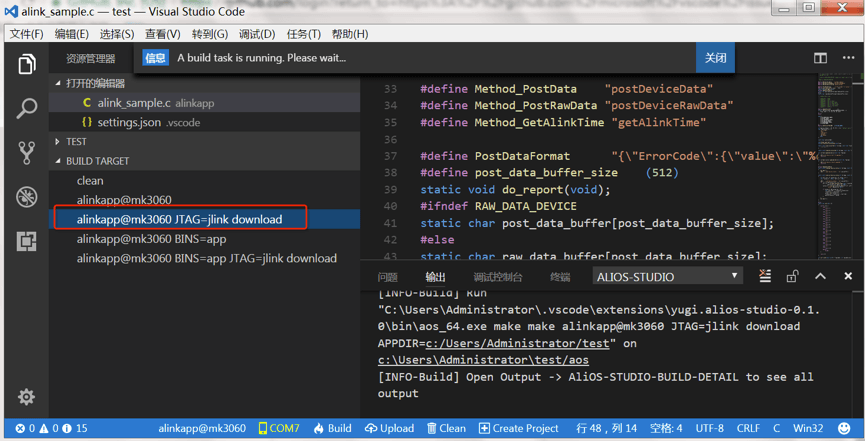Click the post_data_buffer_size define line
This screenshot has width=865, height=441.
(549, 173)
